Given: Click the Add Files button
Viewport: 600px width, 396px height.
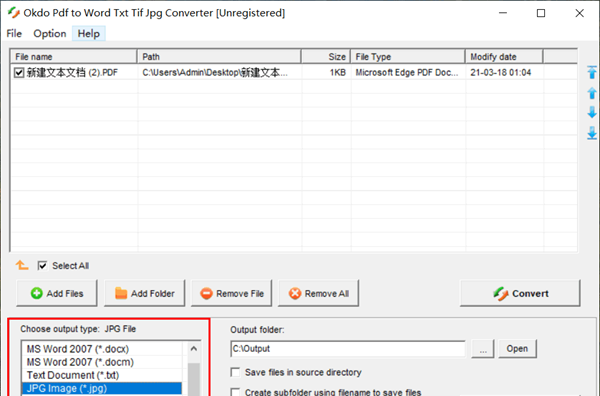Looking at the screenshot, I should click(x=57, y=293).
